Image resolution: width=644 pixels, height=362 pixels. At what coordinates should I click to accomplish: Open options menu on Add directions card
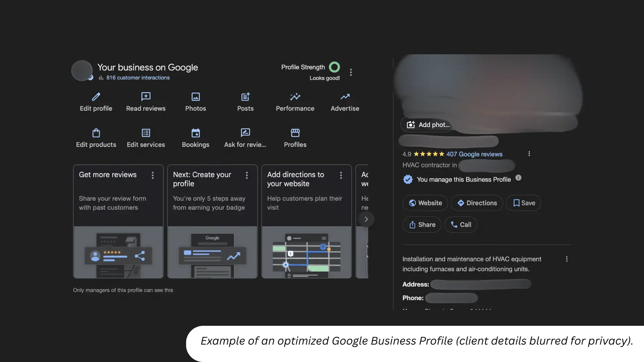click(x=341, y=175)
